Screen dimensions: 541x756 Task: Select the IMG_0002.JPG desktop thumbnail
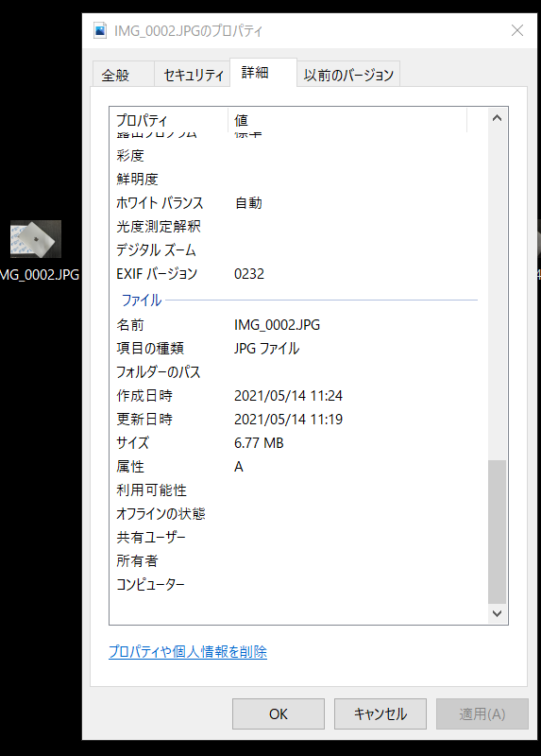(x=36, y=239)
